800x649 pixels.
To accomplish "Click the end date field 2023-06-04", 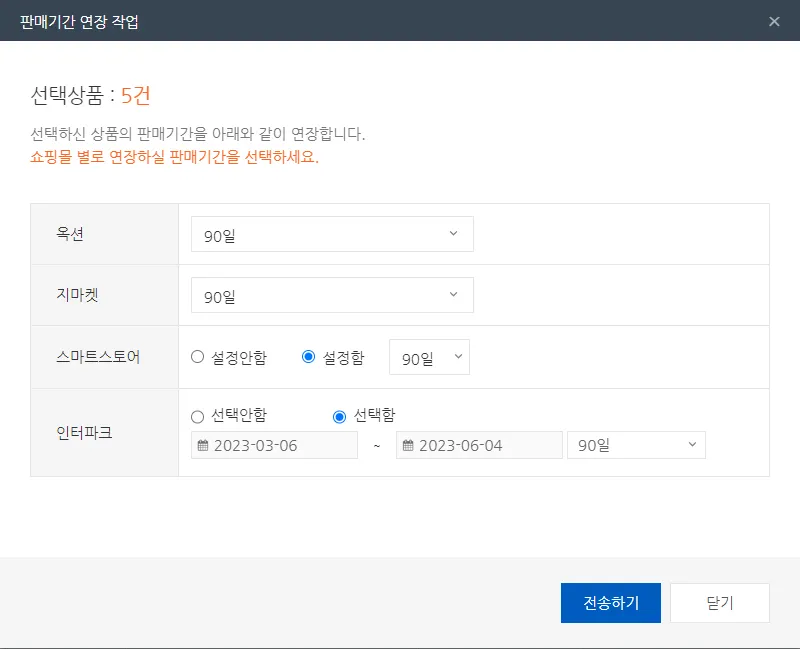I will pyautogui.click(x=485, y=446).
